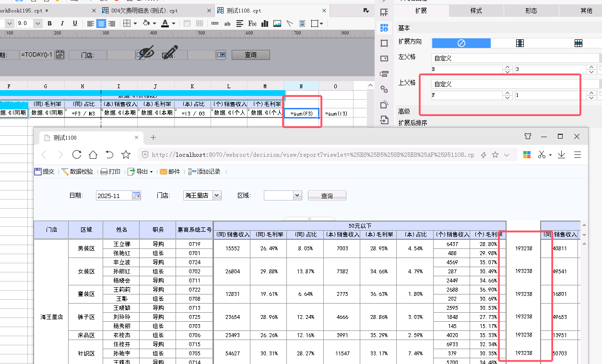Click the insert image toolbar icon

click(x=277, y=23)
